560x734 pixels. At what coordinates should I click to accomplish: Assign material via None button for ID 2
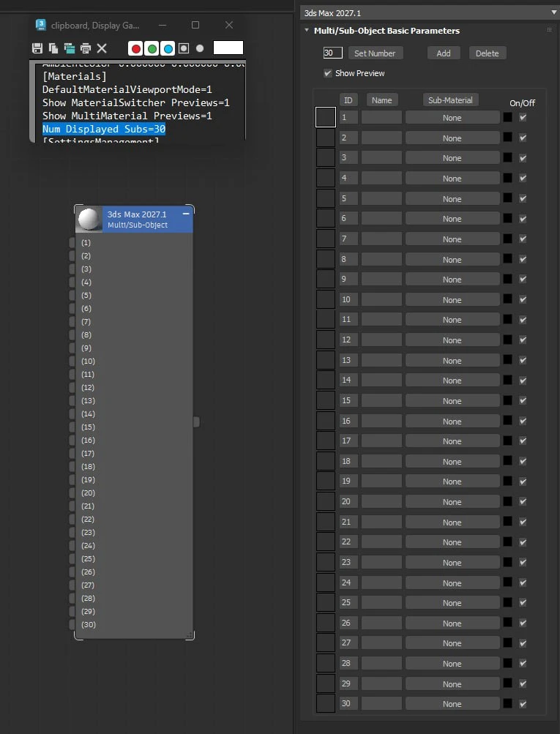452,138
